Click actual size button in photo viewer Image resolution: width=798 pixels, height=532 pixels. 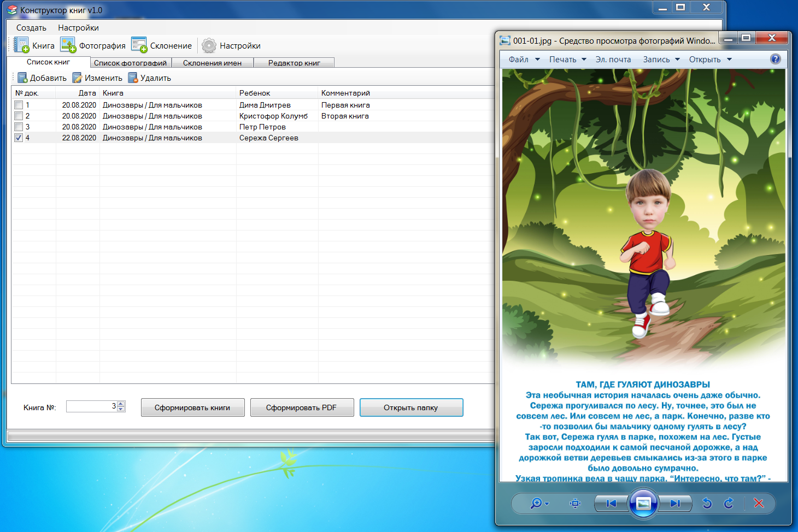click(x=575, y=503)
